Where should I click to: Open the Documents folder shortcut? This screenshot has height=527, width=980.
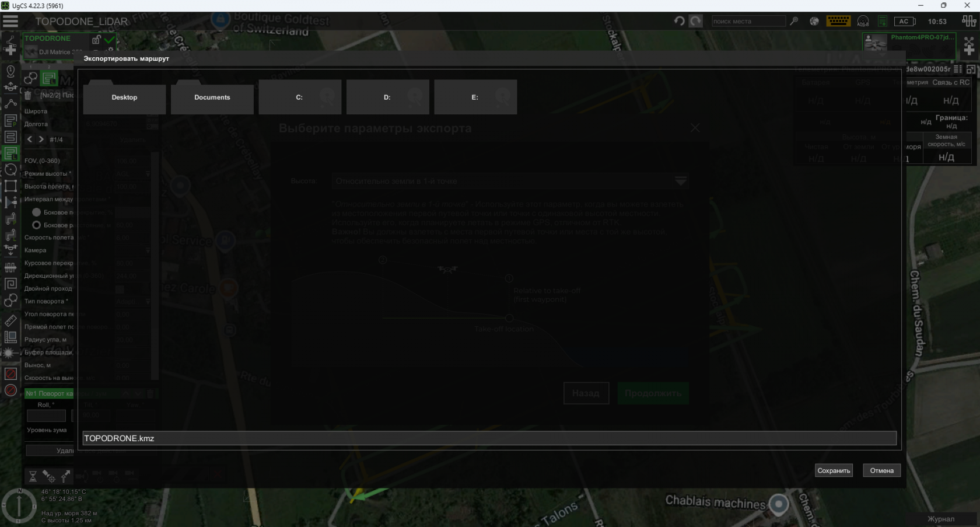coord(212,97)
